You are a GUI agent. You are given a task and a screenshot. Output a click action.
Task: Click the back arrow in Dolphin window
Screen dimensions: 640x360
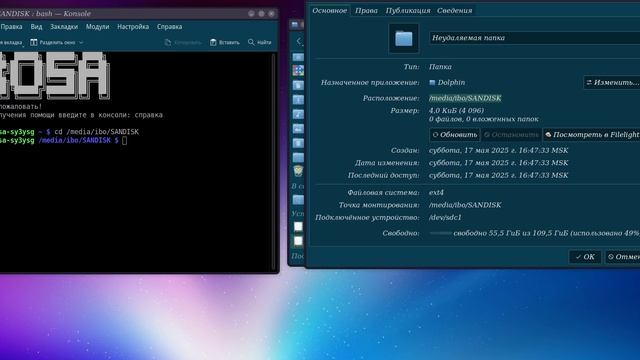[x=299, y=41]
